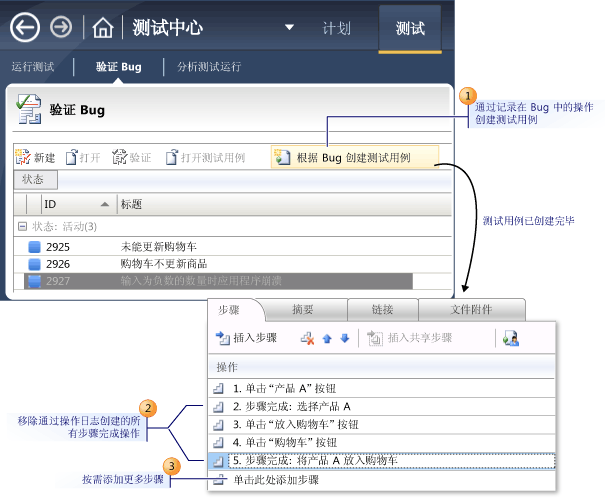Open the 运行测试 subtab

pyautogui.click(x=33, y=67)
